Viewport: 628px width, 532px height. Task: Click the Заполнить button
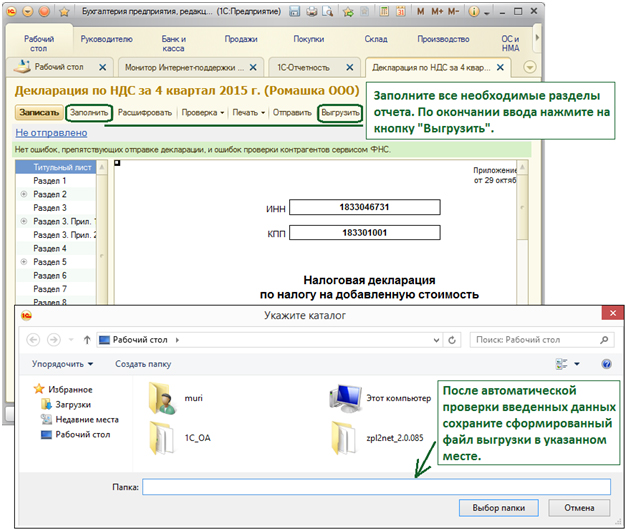point(89,113)
